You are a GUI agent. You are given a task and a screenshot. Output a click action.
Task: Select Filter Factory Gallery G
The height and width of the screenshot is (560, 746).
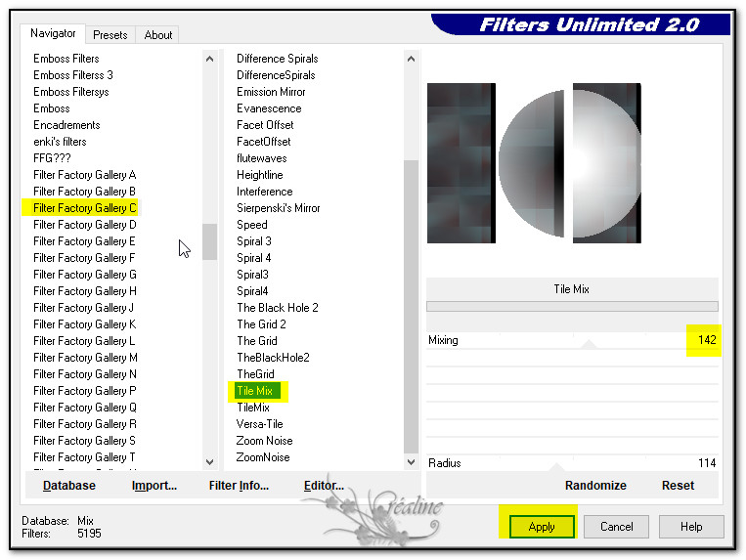click(85, 275)
